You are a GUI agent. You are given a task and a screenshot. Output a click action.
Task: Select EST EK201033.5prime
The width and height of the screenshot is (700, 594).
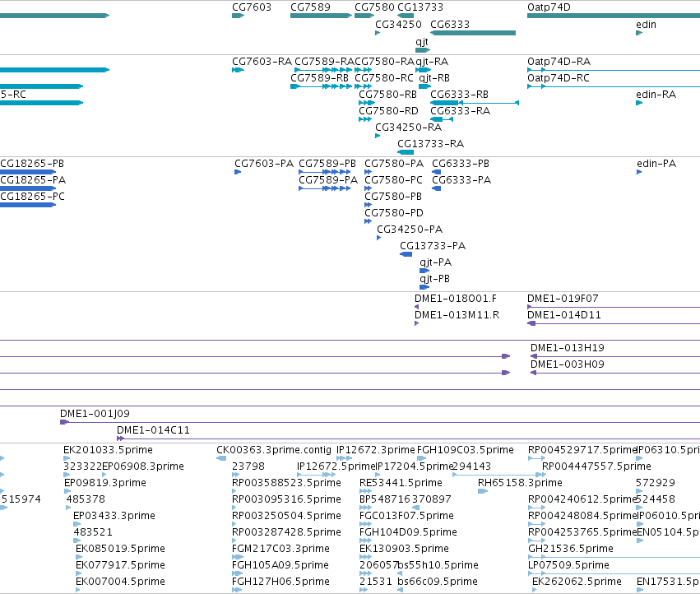point(108,450)
